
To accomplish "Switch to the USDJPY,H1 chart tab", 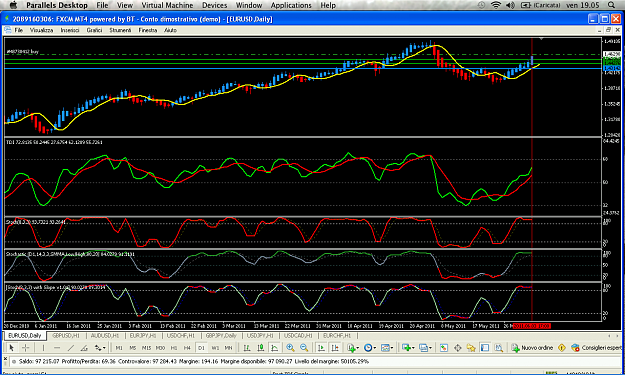I will 260,336.
